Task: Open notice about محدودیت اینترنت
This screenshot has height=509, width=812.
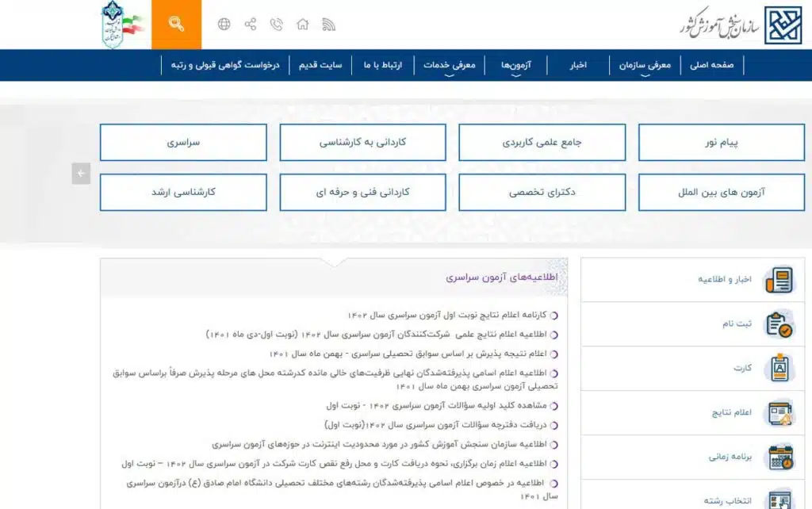Action: (x=379, y=444)
